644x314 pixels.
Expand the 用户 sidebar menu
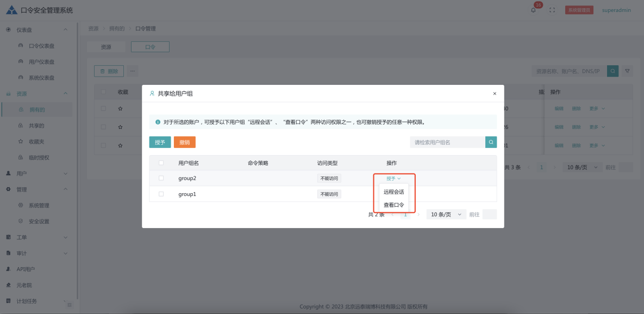36,174
